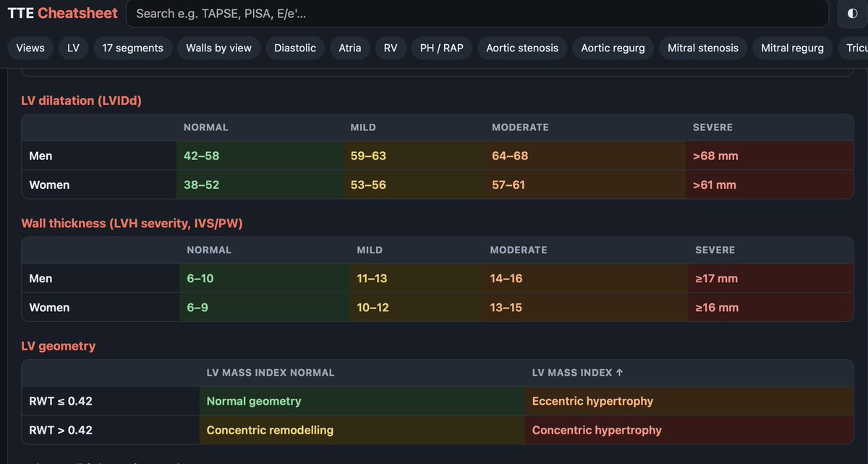The width and height of the screenshot is (868, 464).
Task: Click the RWT > 0.42 row label
Action: pyautogui.click(x=61, y=430)
